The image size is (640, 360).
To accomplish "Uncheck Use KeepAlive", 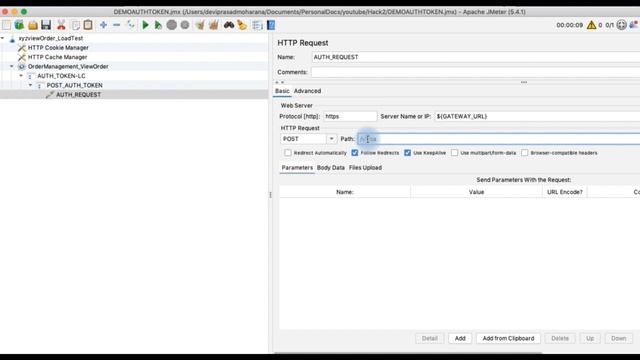I will pos(407,153).
